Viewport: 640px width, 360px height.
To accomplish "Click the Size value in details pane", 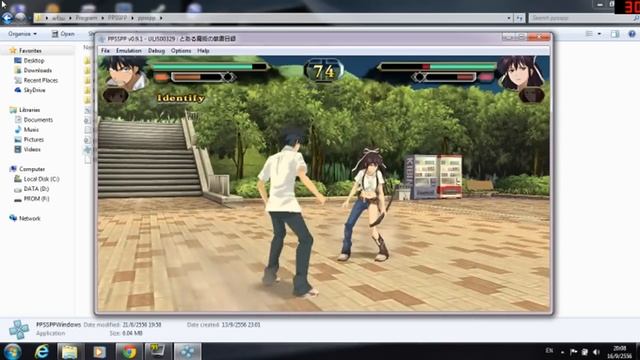I will tap(132, 333).
